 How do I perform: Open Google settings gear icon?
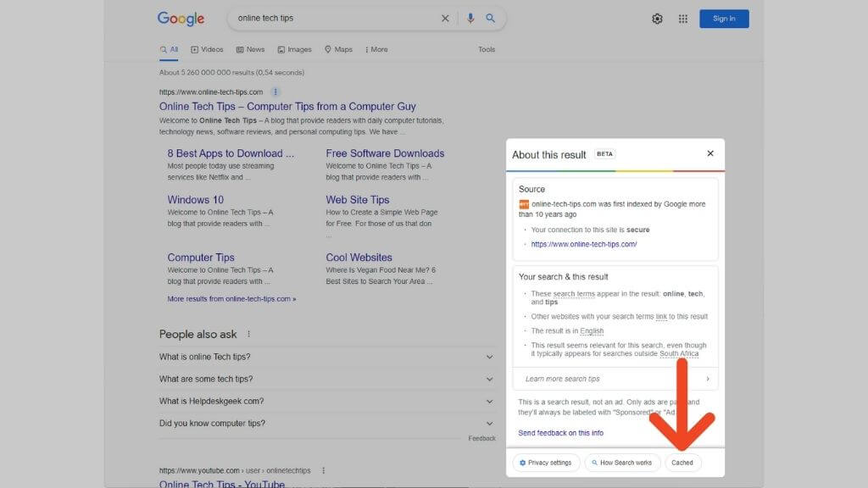tap(657, 19)
